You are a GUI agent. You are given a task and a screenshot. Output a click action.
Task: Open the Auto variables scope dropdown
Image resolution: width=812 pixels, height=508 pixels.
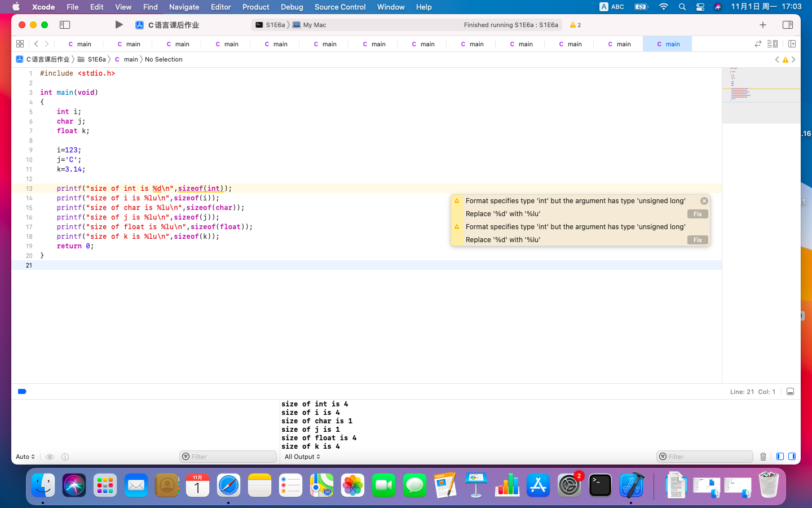[x=25, y=457]
